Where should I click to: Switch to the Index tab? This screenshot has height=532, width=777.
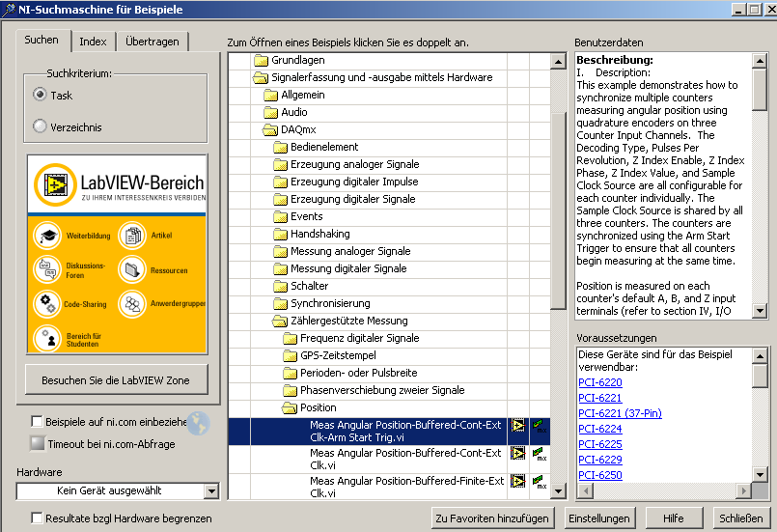[94, 42]
